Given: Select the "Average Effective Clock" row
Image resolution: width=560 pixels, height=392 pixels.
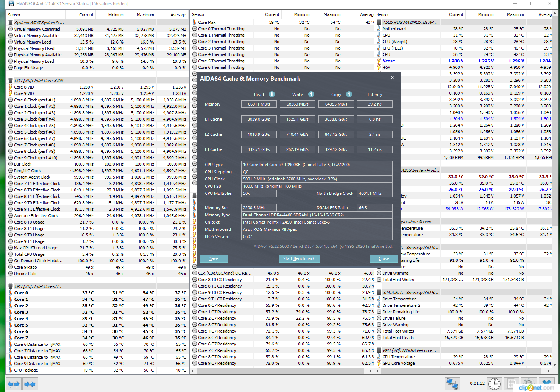Looking at the screenshot, I should (x=97, y=216).
